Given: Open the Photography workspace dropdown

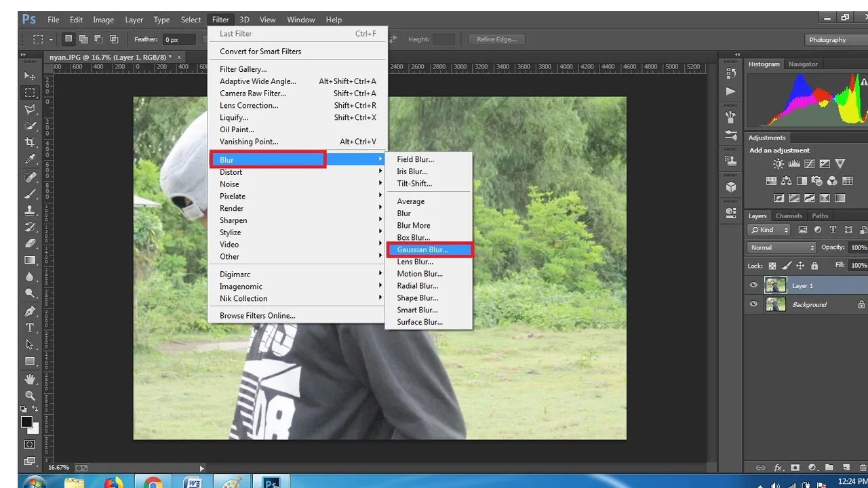Looking at the screenshot, I should click(835, 40).
